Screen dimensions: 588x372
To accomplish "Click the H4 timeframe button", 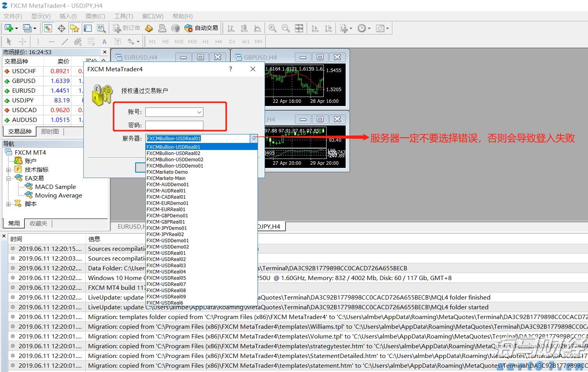I will [218, 41].
